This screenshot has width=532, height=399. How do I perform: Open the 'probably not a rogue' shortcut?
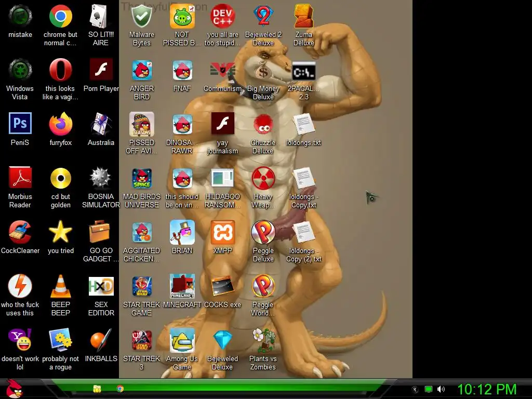tap(60, 340)
